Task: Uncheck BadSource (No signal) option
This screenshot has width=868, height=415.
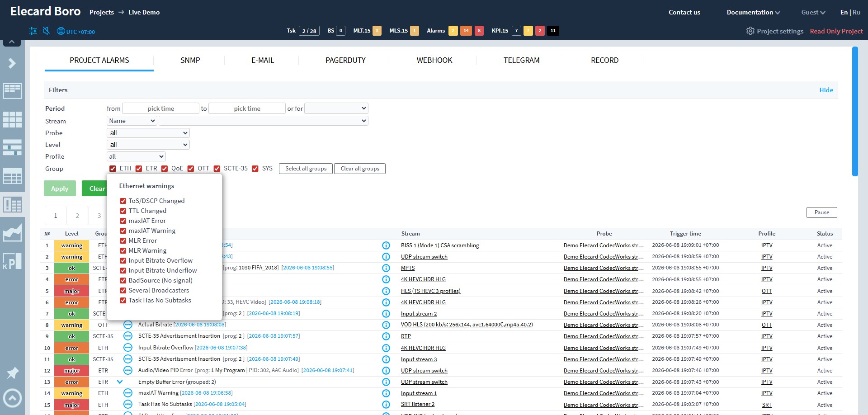Action: pos(123,280)
